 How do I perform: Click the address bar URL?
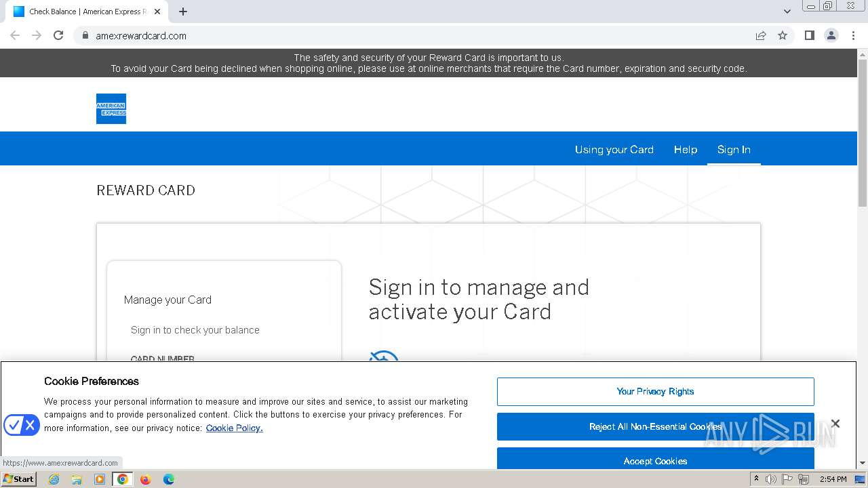coord(141,35)
